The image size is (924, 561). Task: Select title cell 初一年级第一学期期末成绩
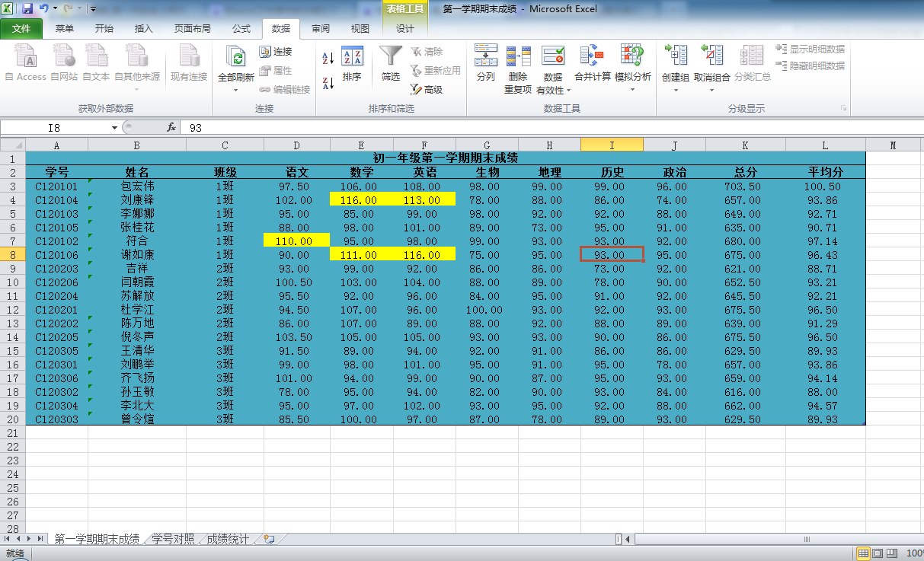click(x=446, y=158)
